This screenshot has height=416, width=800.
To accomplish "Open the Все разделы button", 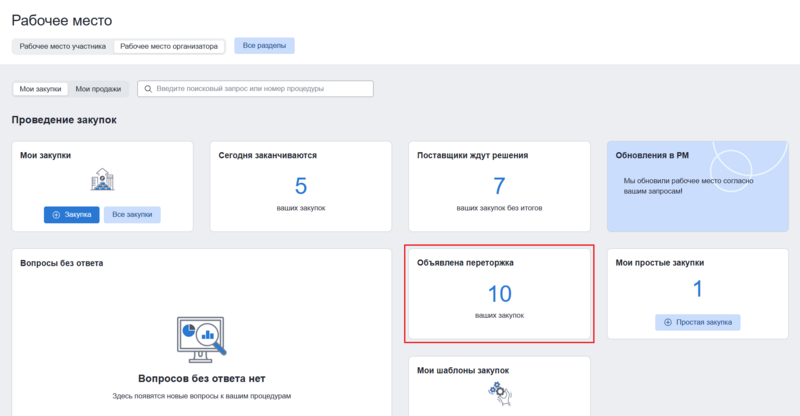I will pyautogui.click(x=264, y=46).
